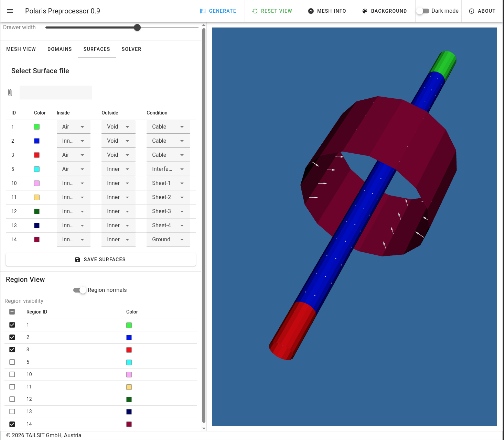Click the Reset View refresh icon

tap(255, 11)
